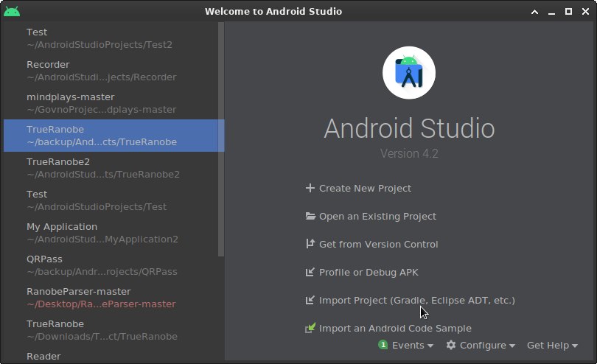The width and height of the screenshot is (597, 364).
Task: Click the Configure gear icon
Action: pos(451,345)
